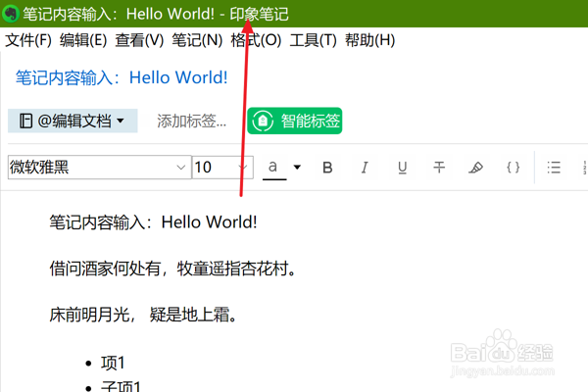Screen dimensions: 588x392
Task: Toggle strikethrough formatting
Action: coord(439,168)
